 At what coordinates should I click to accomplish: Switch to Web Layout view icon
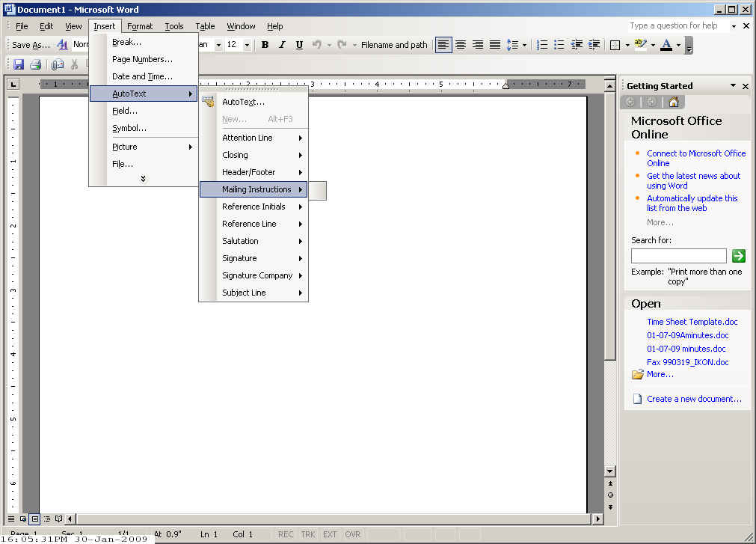pyautogui.click(x=22, y=519)
